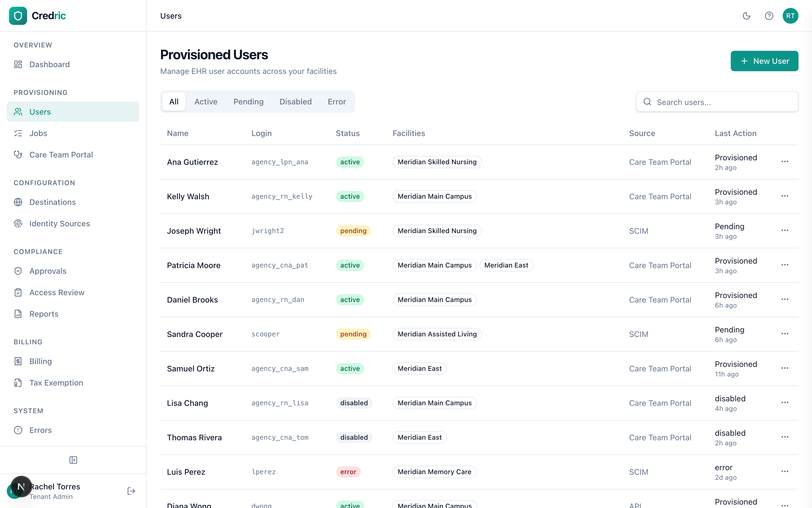Switch to the Pending filter tab
The height and width of the screenshot is (508, 812).
pos(248,102)
